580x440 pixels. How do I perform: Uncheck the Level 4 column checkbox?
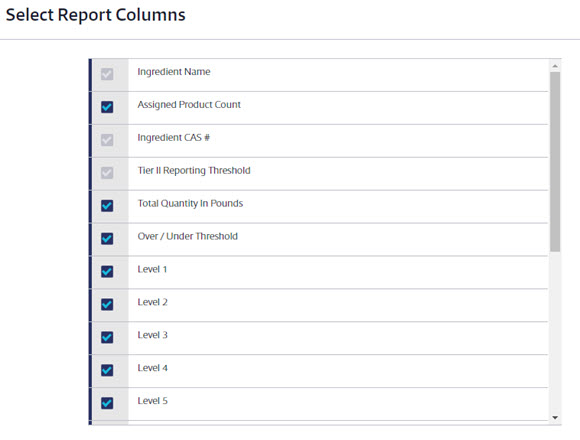[107, 370]
